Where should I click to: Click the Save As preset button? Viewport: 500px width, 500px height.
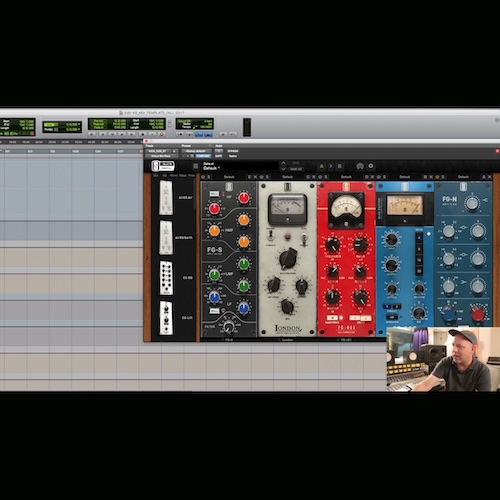(x=296, y=169)
